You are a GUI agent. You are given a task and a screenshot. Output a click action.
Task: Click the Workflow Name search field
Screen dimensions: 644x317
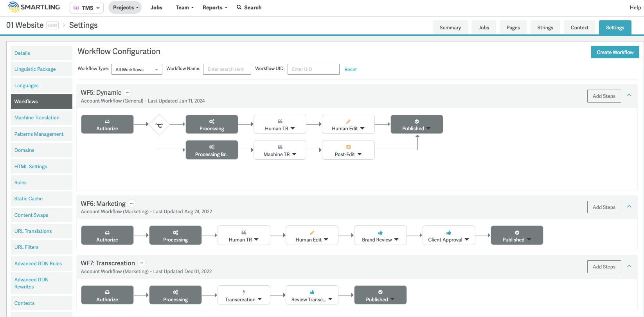click(227, 69)
